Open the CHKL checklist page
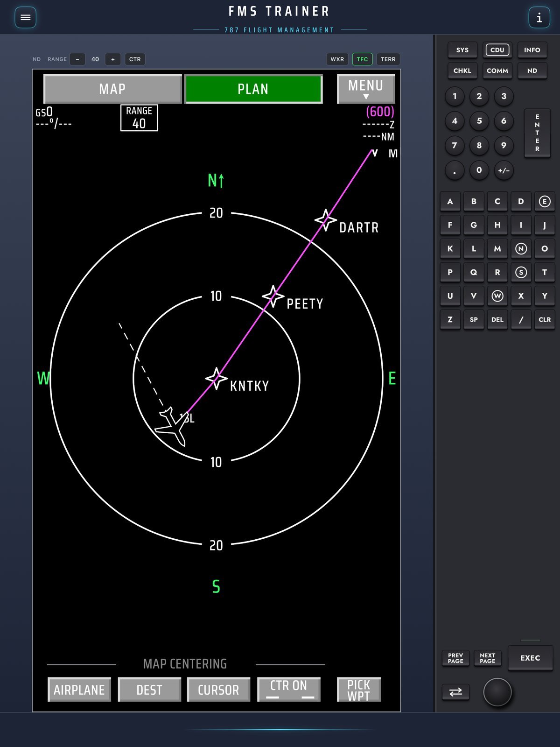Image resolution: width=560 pixels, height=747 pixels. [x=462, y=70]
